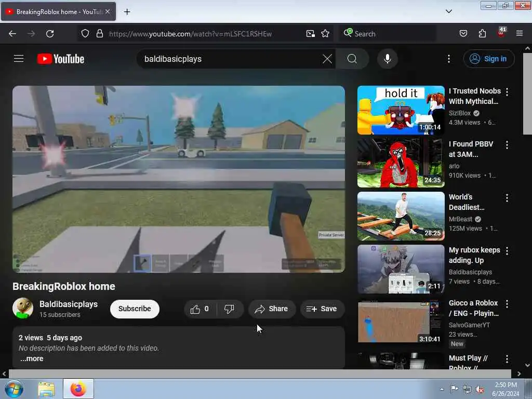Screen dimensions: 532x399
Task: Click 'World's Deadliest...' video title
Action: [x=467, y=202]
